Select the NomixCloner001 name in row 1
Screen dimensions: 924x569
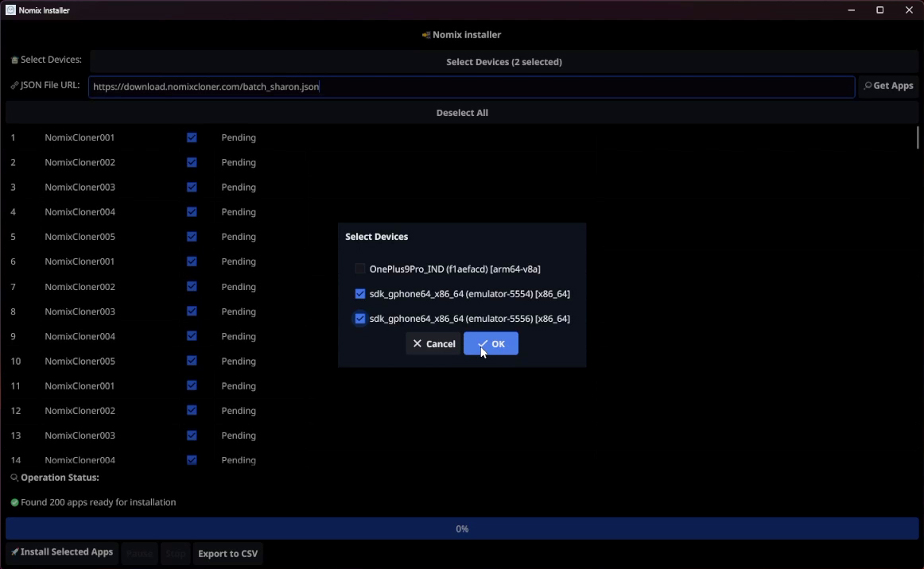pyautogui.click(x=80, y=137)
